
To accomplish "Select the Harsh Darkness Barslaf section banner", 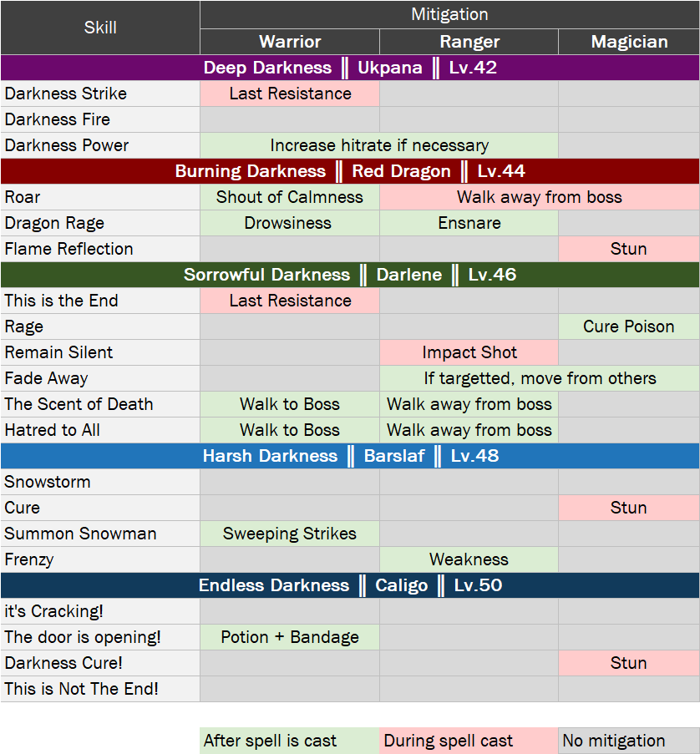I will tap(350, 456).
